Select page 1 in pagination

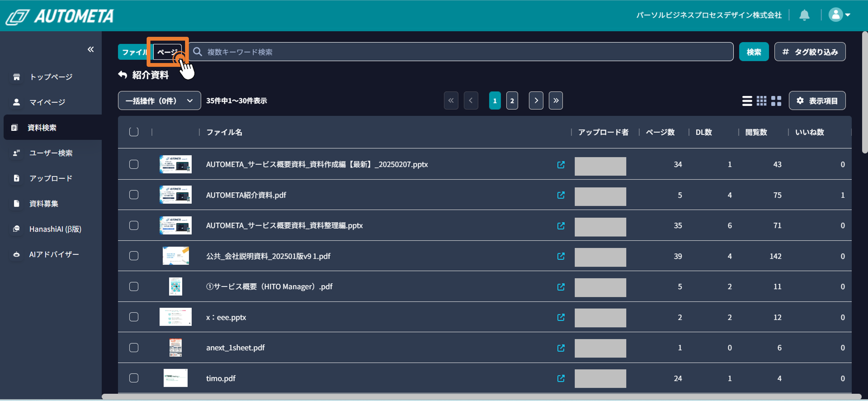point(495,100)
